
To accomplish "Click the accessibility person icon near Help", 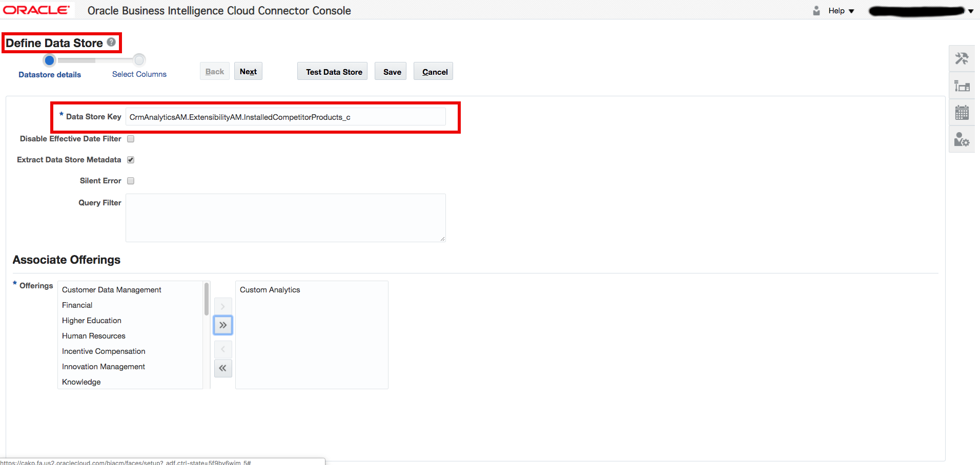I will tap(816, 11).
